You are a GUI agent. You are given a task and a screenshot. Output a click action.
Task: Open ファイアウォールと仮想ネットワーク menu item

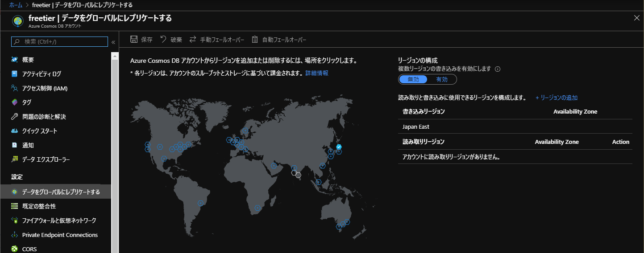click(x=59, y=220)
